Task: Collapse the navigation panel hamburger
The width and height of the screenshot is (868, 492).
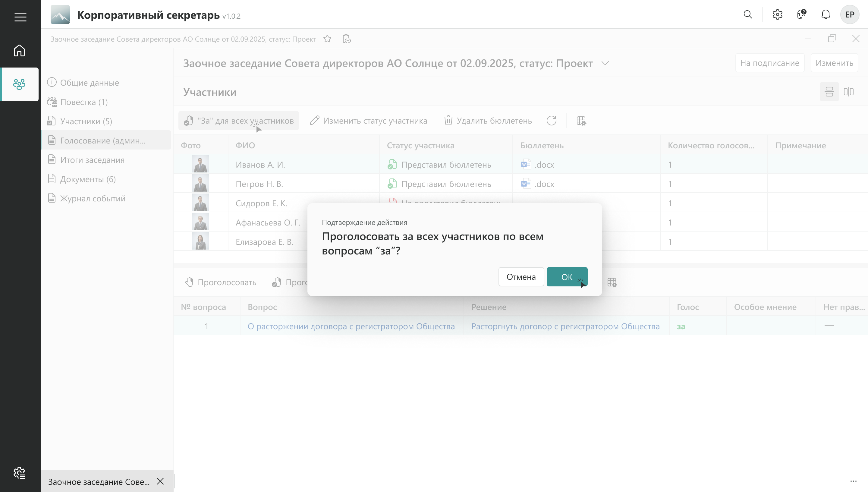Action: pos(53,60)
